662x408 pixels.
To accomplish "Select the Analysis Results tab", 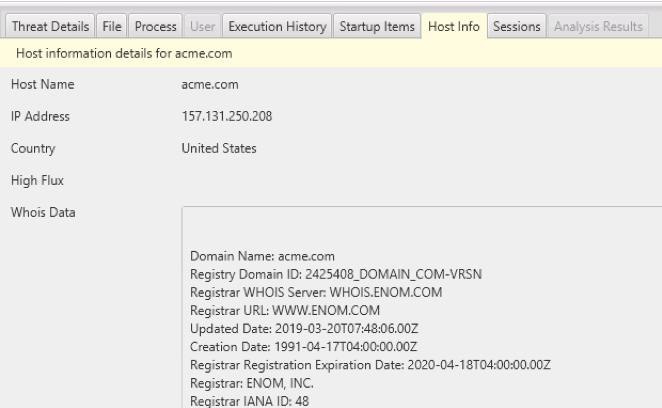I will (598, 26).
